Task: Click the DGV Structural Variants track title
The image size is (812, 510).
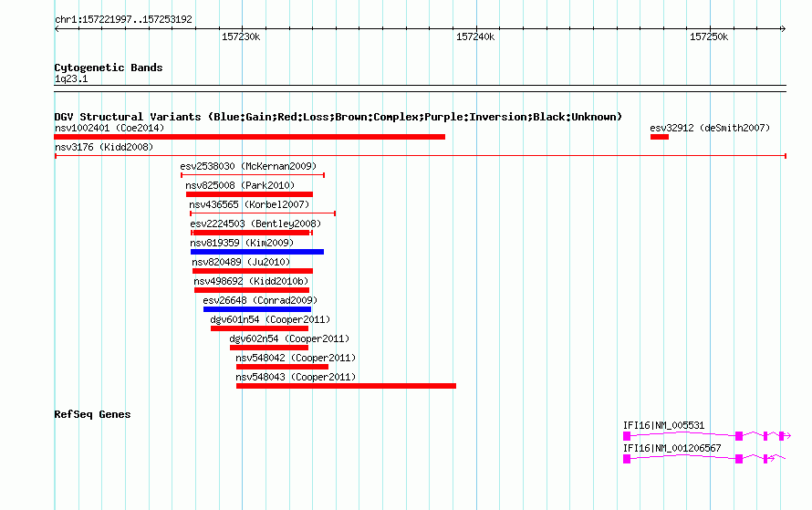Action: pyautogui.click(x=338, y=117)
